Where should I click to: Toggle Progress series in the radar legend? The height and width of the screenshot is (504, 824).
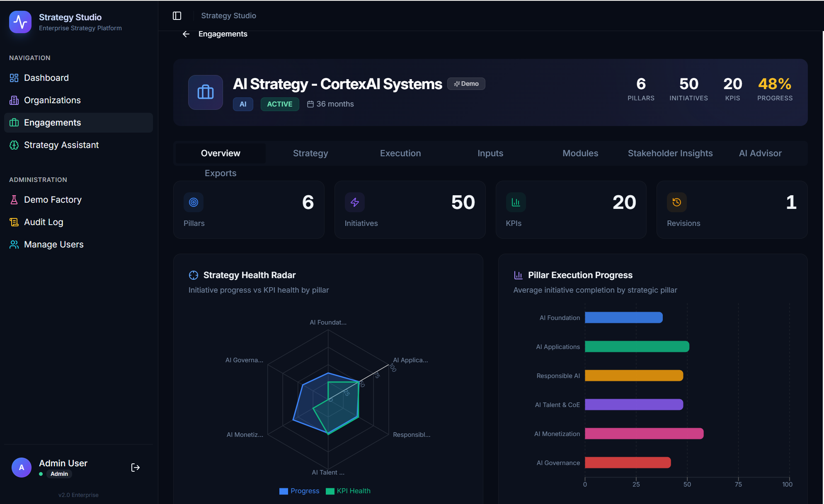pyautogui.click(x=299, y=491)
